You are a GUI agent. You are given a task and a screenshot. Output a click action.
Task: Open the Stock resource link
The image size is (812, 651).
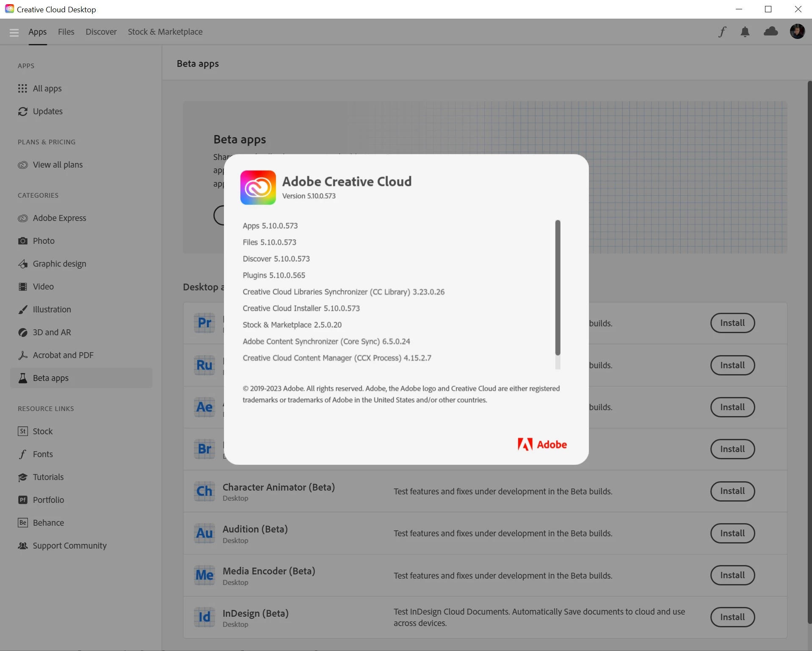pyautogui.click(x=81, y=431)
